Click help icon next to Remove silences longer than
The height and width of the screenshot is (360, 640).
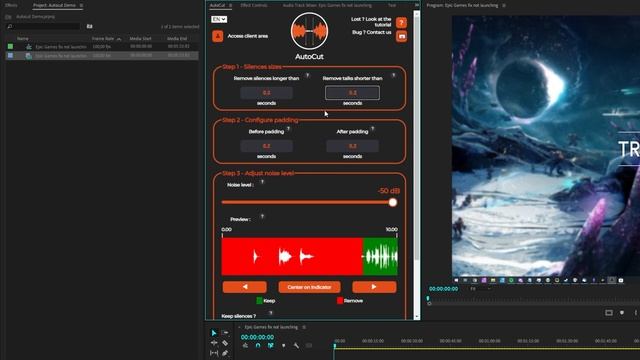click(x=307, y=76)
